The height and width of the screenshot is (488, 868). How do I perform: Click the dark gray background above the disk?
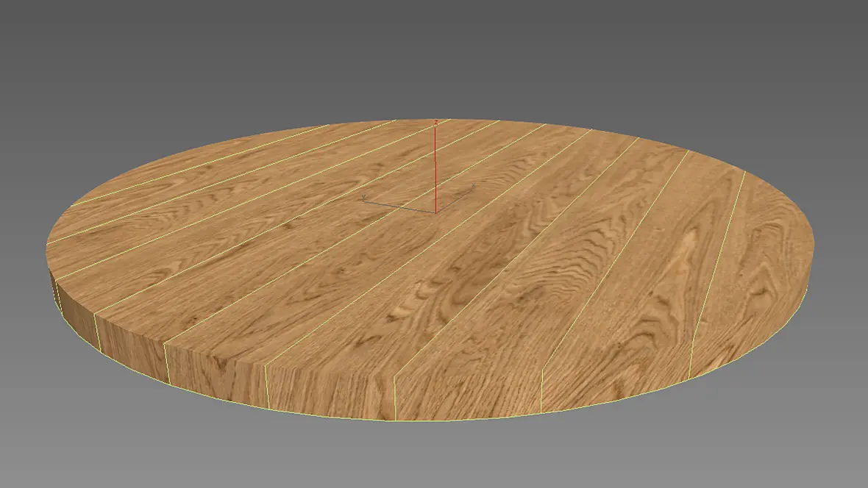click(x=434, y=55)
